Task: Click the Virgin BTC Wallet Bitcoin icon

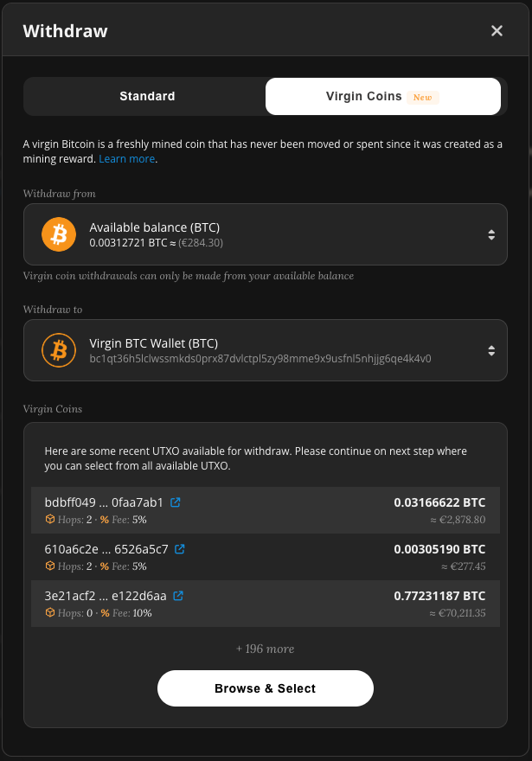Action: click(60, 350)
